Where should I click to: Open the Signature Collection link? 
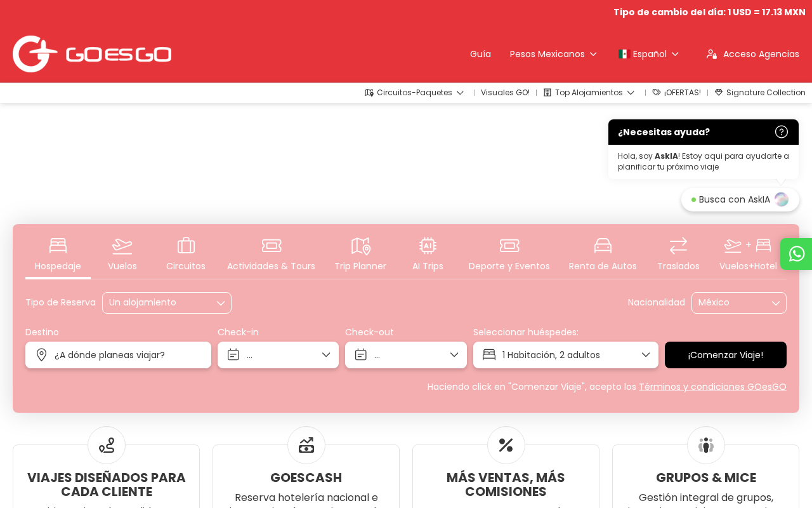760,93
